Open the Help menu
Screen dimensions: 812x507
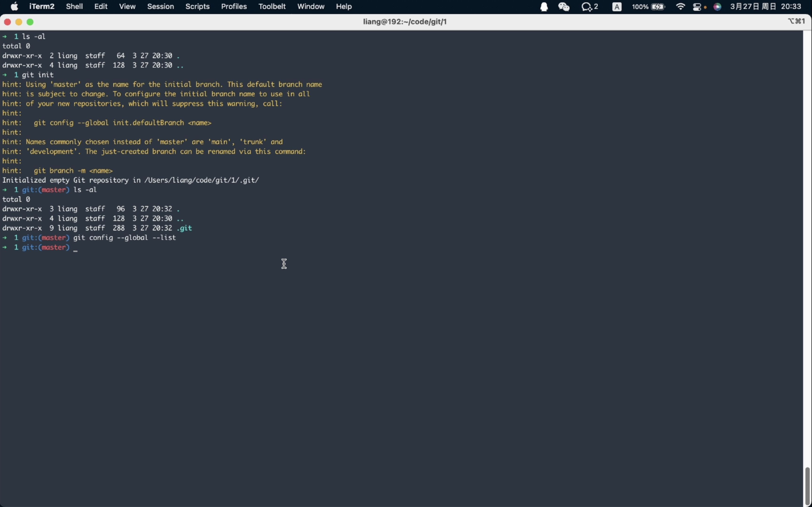click(x=344, y=7)
